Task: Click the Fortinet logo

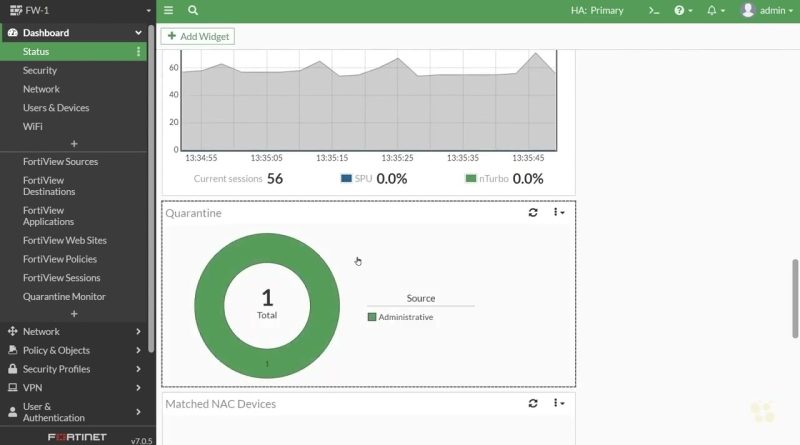Action: click(x=77, y=437)
